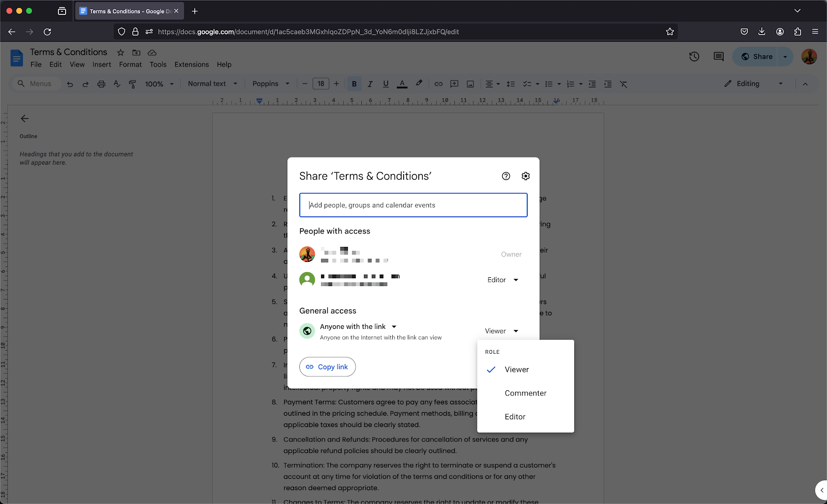Expand the Editor permission dropdown for collaborator

coord(502,280)
